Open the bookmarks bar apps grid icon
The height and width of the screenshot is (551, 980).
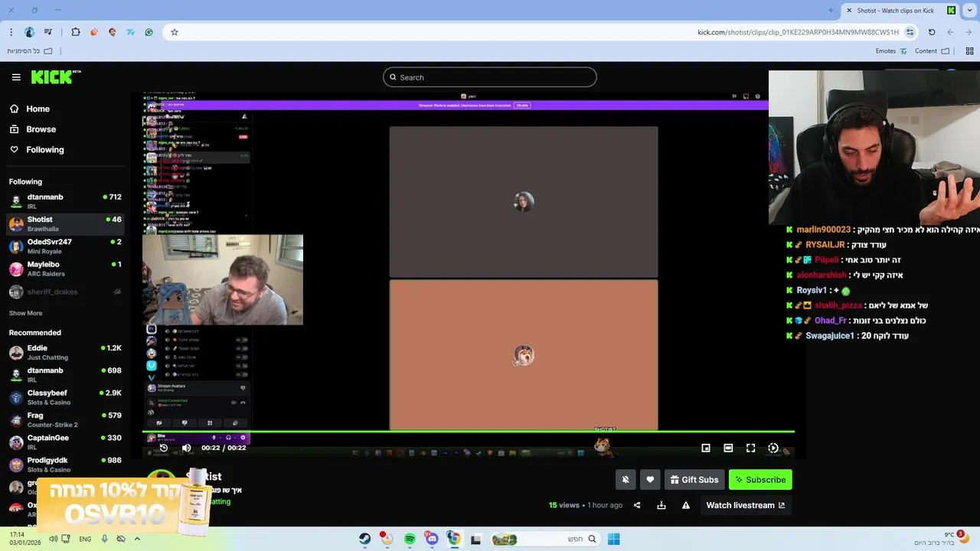tap(969, 51)
